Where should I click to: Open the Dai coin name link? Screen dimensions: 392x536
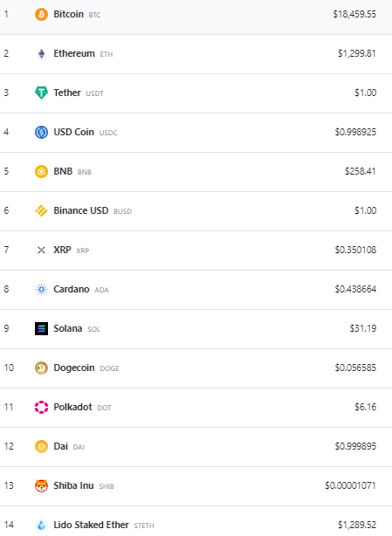61,446
